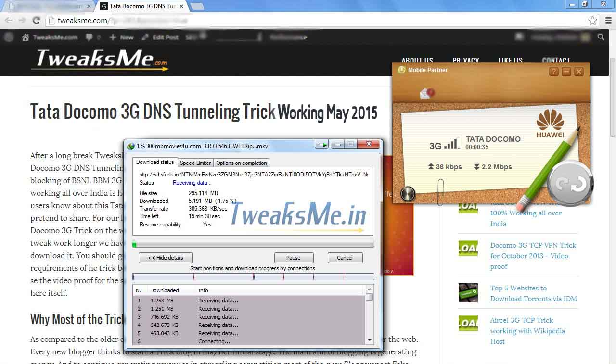Open the Aircel 3G TCP Trick thumbnail

468,323
